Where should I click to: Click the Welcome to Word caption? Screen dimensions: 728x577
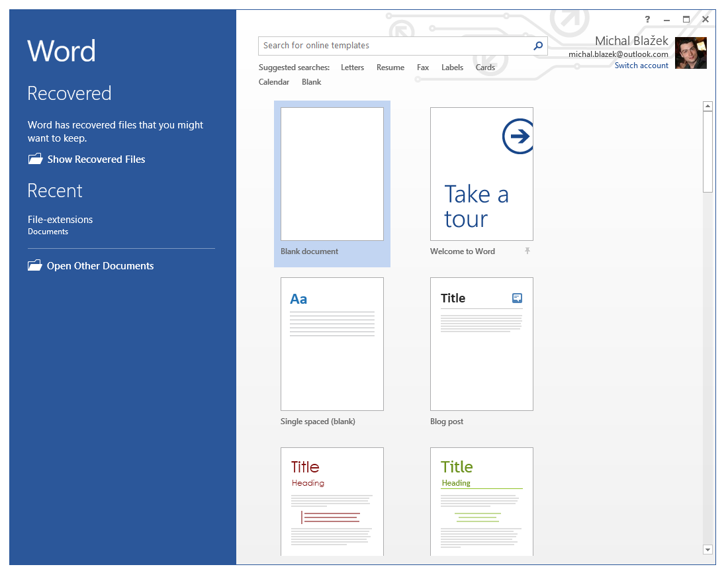pos(463,251)
